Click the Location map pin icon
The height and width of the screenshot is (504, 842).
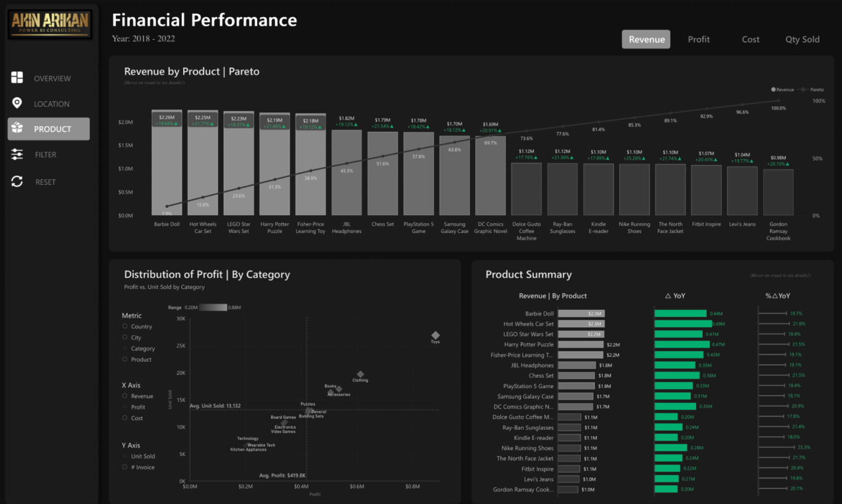[x=17, y=104]
